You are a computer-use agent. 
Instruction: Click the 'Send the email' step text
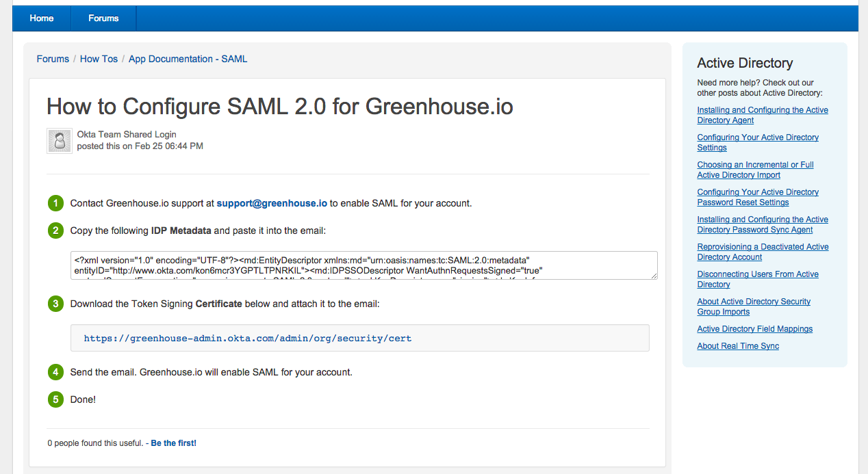click(212, 372)
